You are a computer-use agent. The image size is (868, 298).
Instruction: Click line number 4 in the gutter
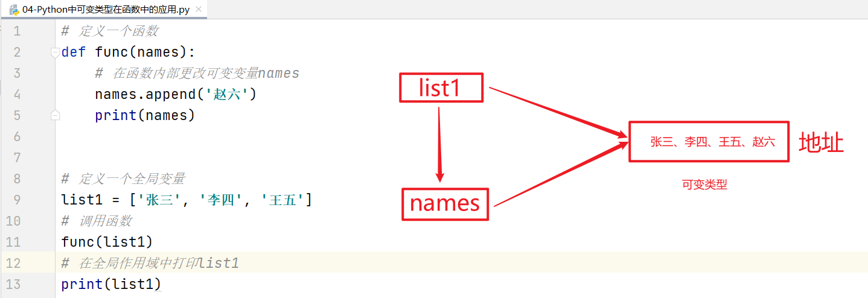point(16,94)
